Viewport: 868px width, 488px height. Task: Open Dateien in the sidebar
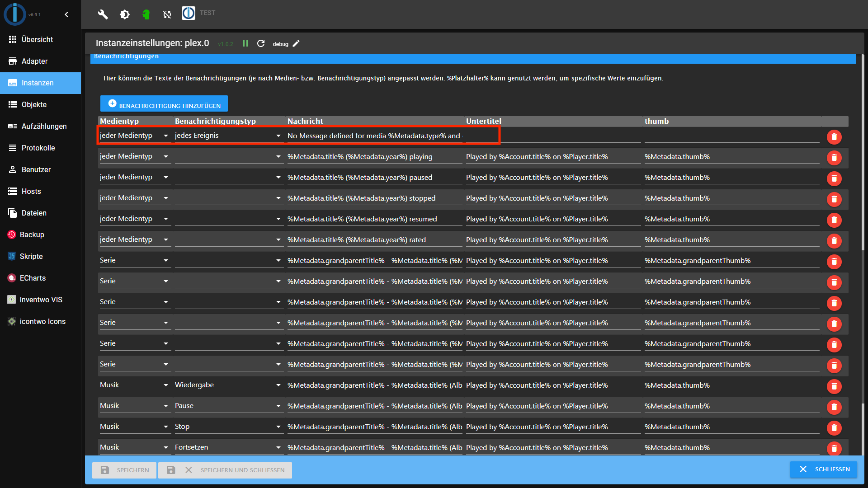[x=40, y=213]
